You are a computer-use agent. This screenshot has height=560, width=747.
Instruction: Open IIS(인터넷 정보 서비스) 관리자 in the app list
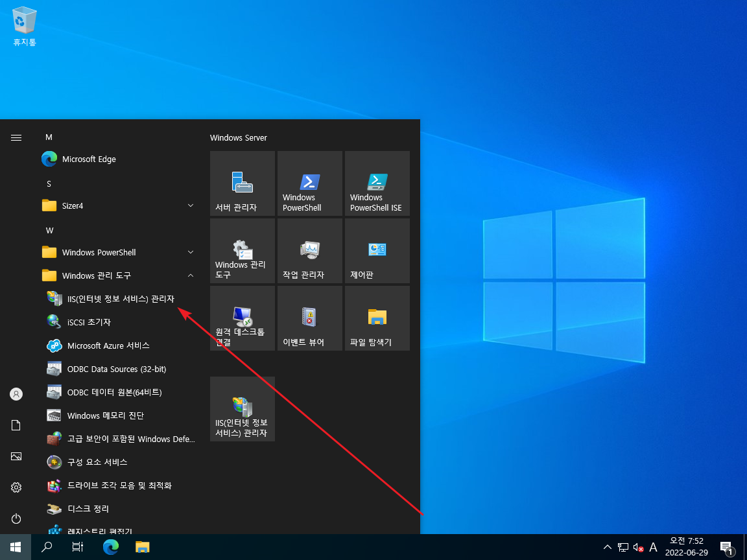point(119,299)
